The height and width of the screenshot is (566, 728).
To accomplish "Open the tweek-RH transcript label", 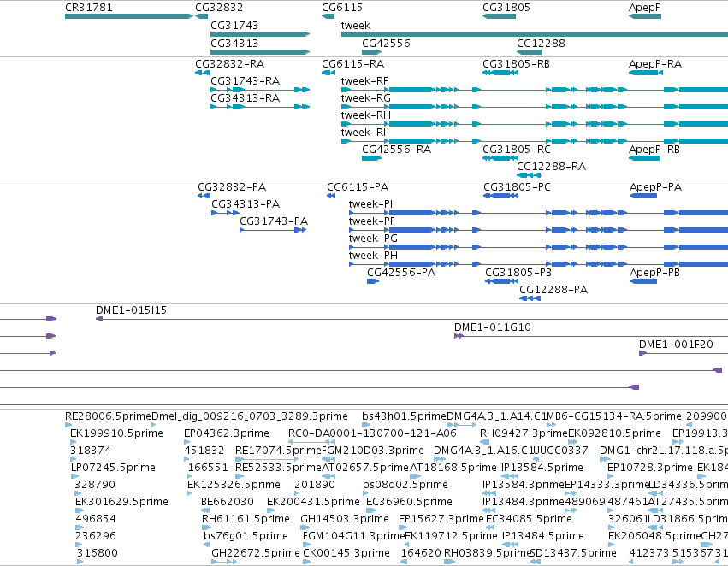I will click(366, 115).
